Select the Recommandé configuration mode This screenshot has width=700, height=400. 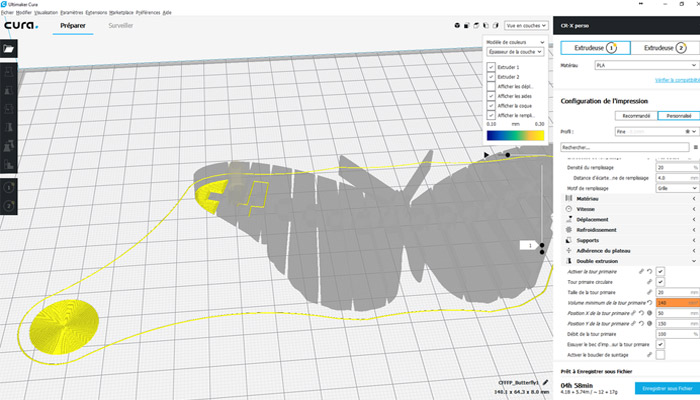pyautogui.click(x=634, y=116)
